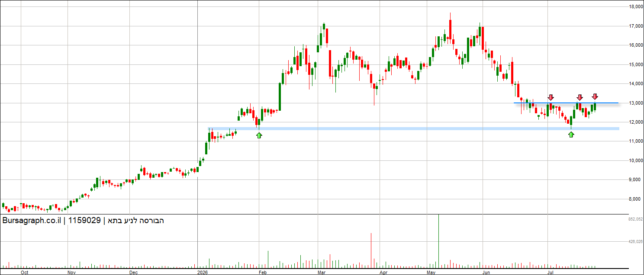
Task: Click the 426,026 volume axis label
Action: (635, 242)
